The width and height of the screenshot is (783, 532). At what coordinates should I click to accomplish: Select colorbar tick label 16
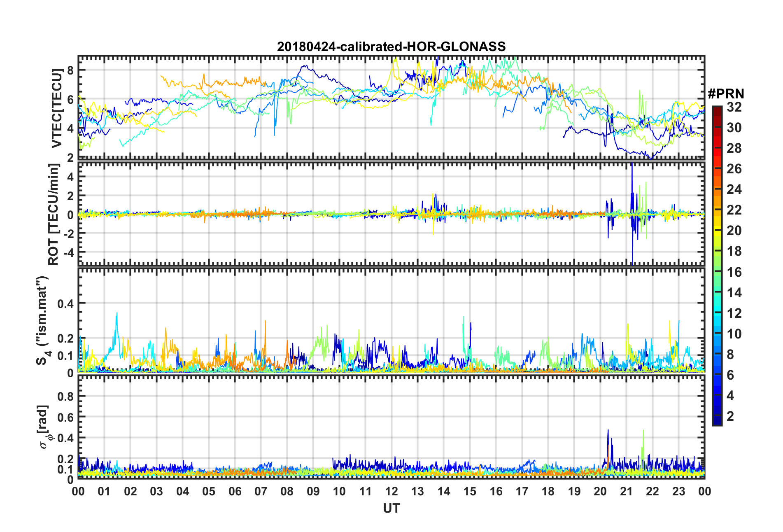click(734, 272)
